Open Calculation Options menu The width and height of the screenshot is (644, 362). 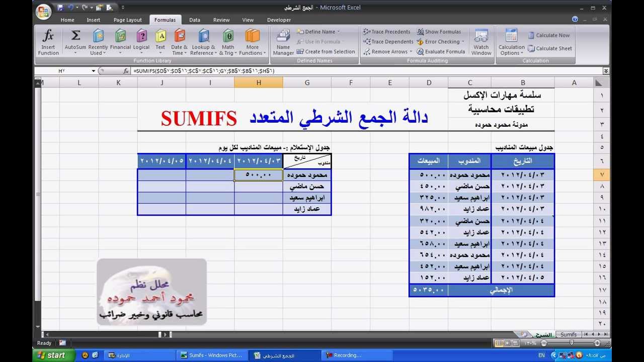pyautogui.click(x=512, y=42)
